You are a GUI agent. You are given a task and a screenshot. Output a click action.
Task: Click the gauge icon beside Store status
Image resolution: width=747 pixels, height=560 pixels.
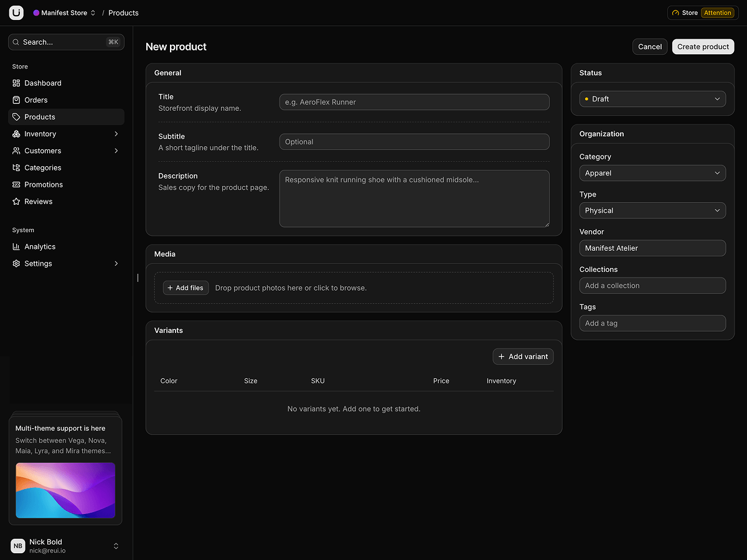click(676, 13)
